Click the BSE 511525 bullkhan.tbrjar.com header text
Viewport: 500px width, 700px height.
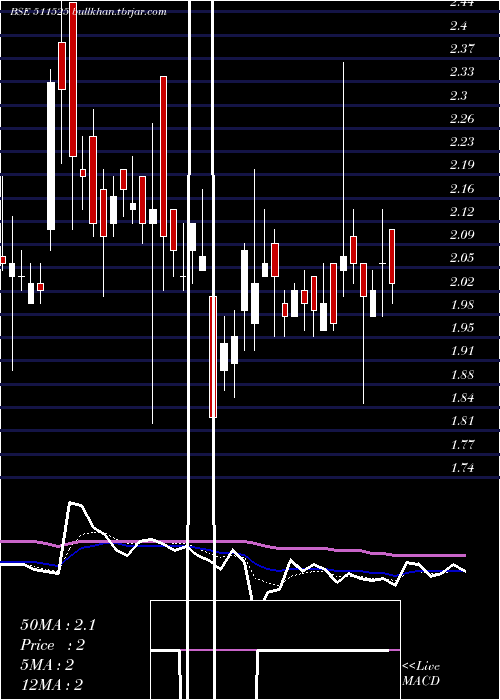(x=89, y=12)
